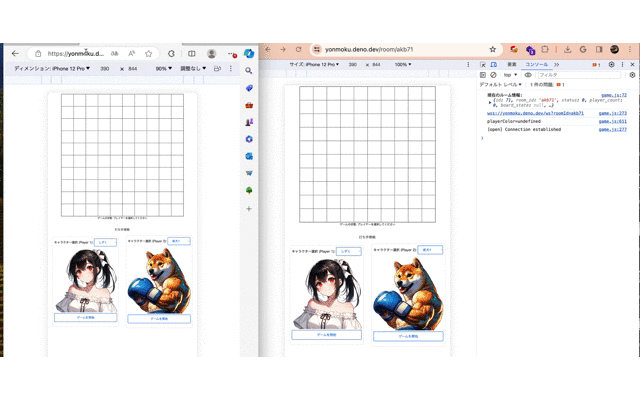Open Chrome downloads icon
640x400 pixels.
567,49
